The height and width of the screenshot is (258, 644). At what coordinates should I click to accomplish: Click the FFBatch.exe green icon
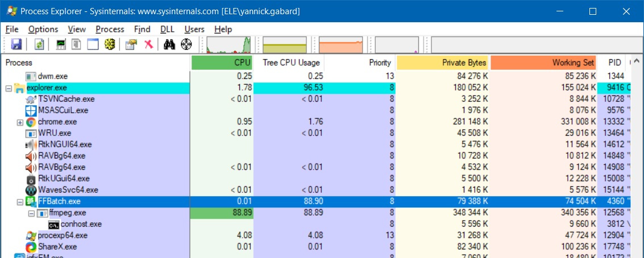pos(31,201)
